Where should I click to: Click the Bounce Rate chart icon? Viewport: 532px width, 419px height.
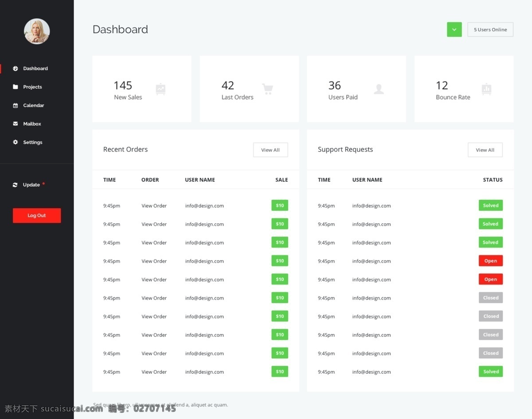486,89
